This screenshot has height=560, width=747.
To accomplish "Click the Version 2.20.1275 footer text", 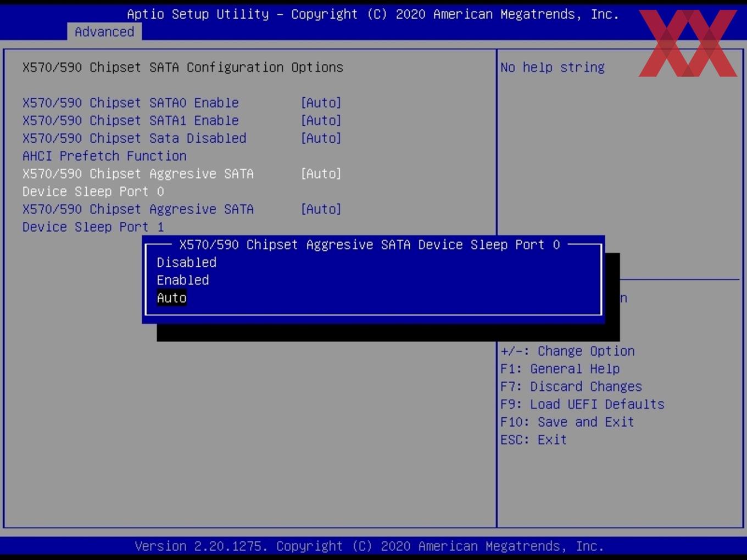I will tap(369, 546).
